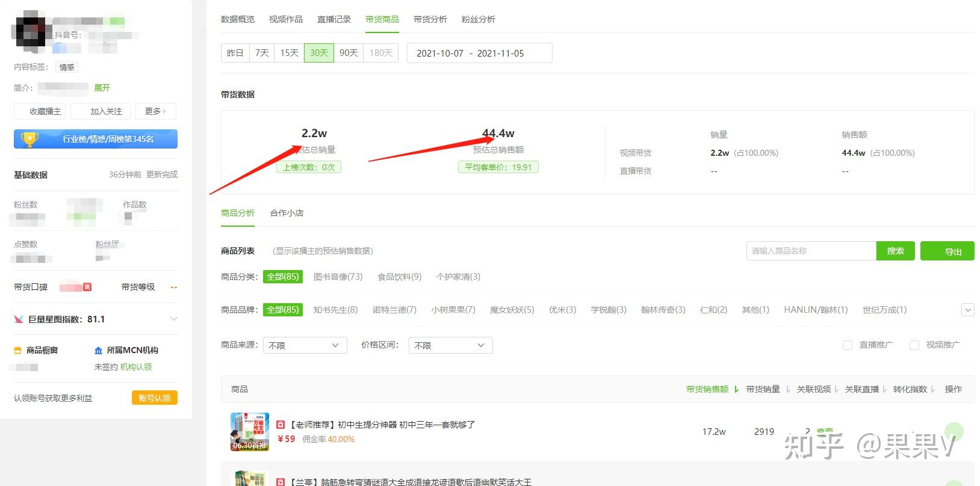Click the orange 账号认领 button

(x=155, y=398)
